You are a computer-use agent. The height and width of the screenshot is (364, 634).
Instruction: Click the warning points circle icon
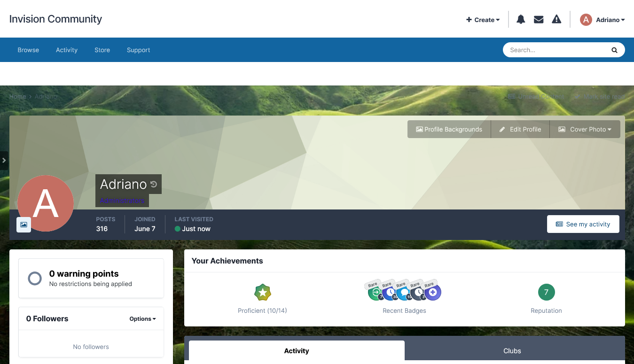click(x=35, y=279)
